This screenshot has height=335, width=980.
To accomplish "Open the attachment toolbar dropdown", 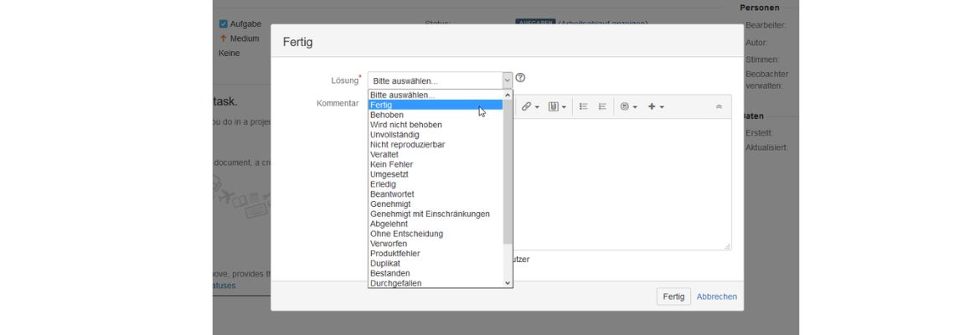I will (x=557, y=106).
